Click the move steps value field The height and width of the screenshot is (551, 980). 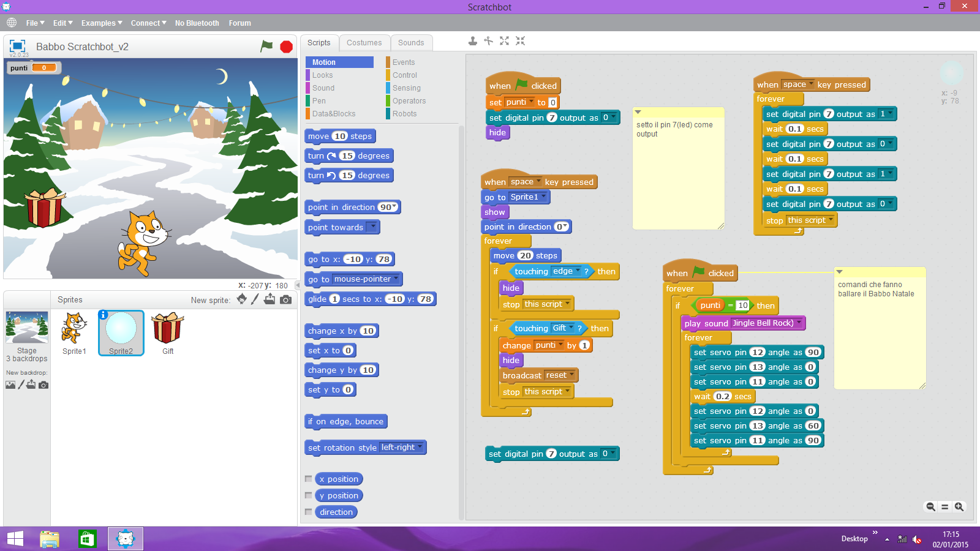tap(340, 136)
